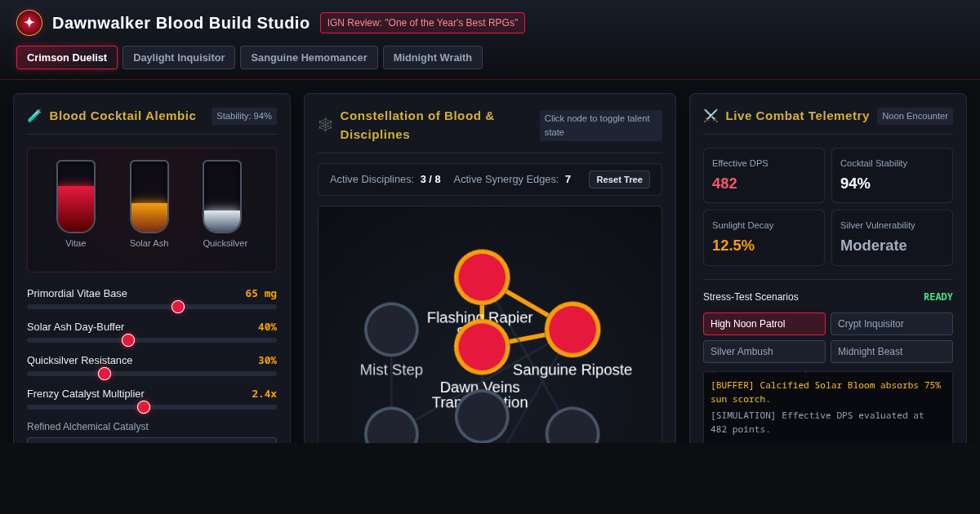Click the [BUFFER] Calcified Solar Bloom log line
Screen dimensions: 980x514
826,392
